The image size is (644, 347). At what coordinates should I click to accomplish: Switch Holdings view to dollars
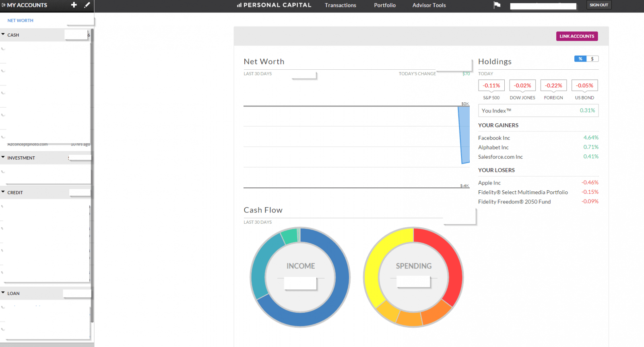[x=592, y=59]
